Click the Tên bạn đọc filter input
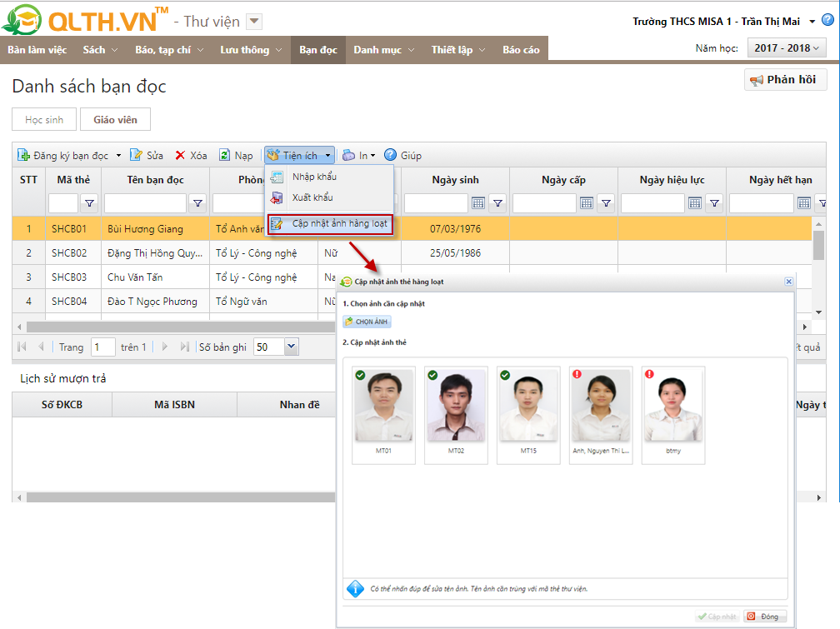The image size is (840, 629). tap(145, 202)
